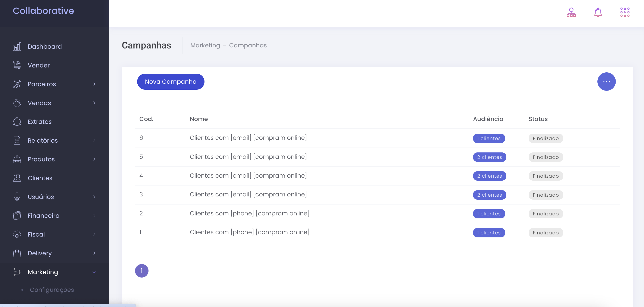Click the Finalizado status for campaign 1
This screenshot has height=307, width=644.
546,232
